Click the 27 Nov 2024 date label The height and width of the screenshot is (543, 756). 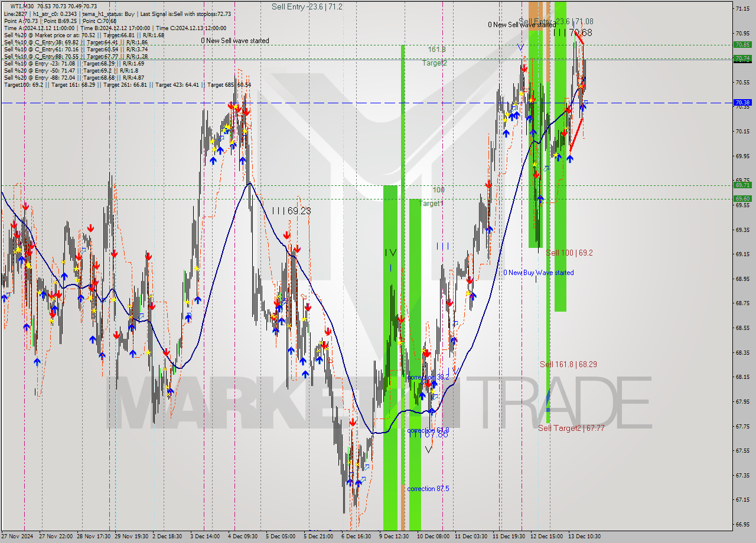tap(17, 537)
